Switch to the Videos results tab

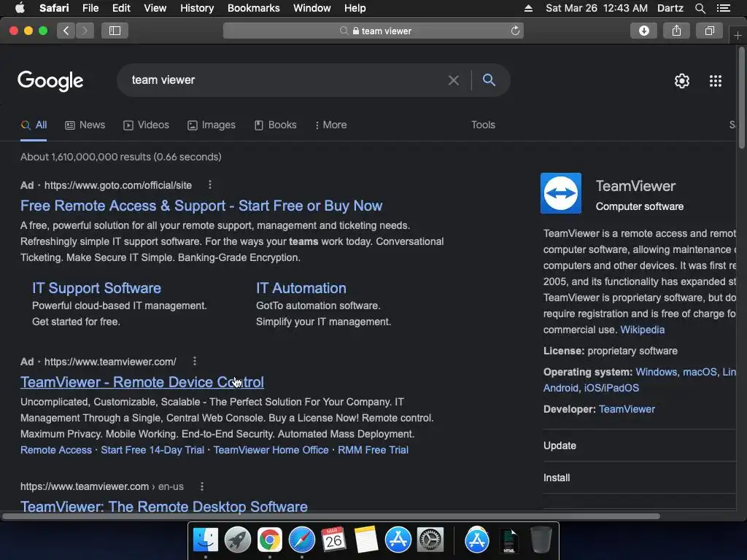(x=146, y=125)
